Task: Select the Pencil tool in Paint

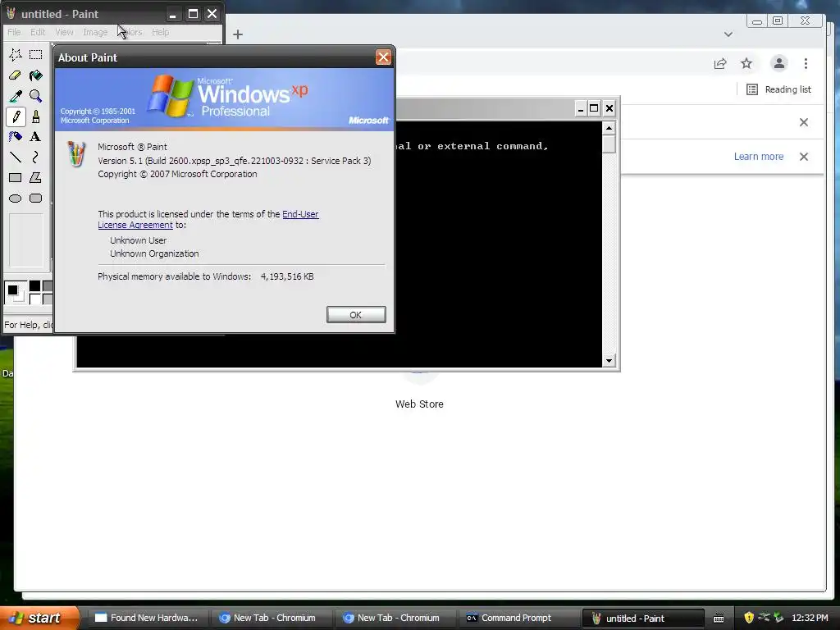Action: point(15,116)
